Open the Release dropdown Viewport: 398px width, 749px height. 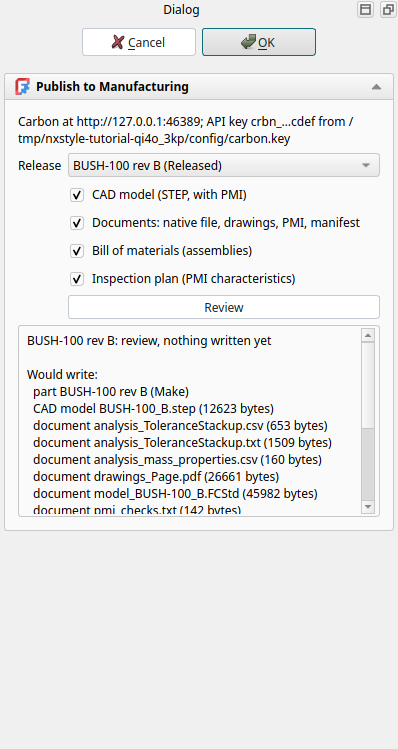pos(224,165)
